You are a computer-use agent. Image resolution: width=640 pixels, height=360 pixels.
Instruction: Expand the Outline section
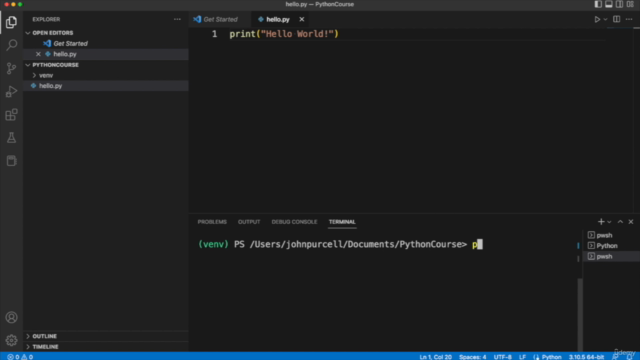[x=106, y=336]
